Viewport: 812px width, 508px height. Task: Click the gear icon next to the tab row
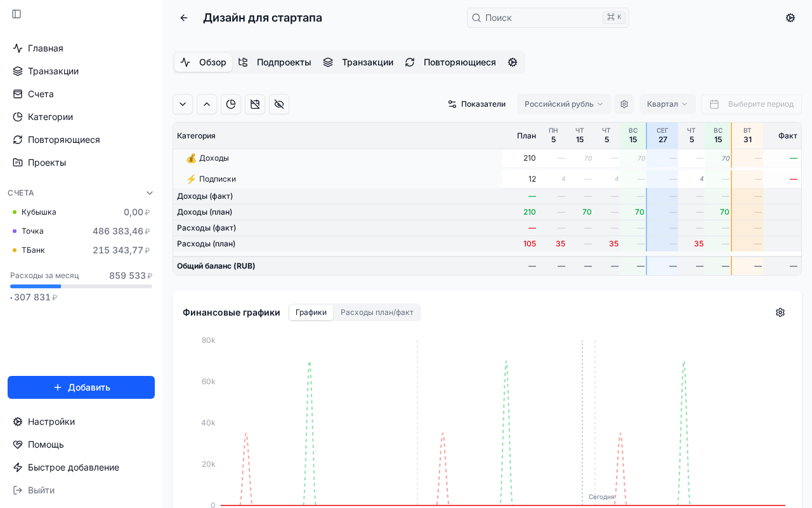point(513,62)
